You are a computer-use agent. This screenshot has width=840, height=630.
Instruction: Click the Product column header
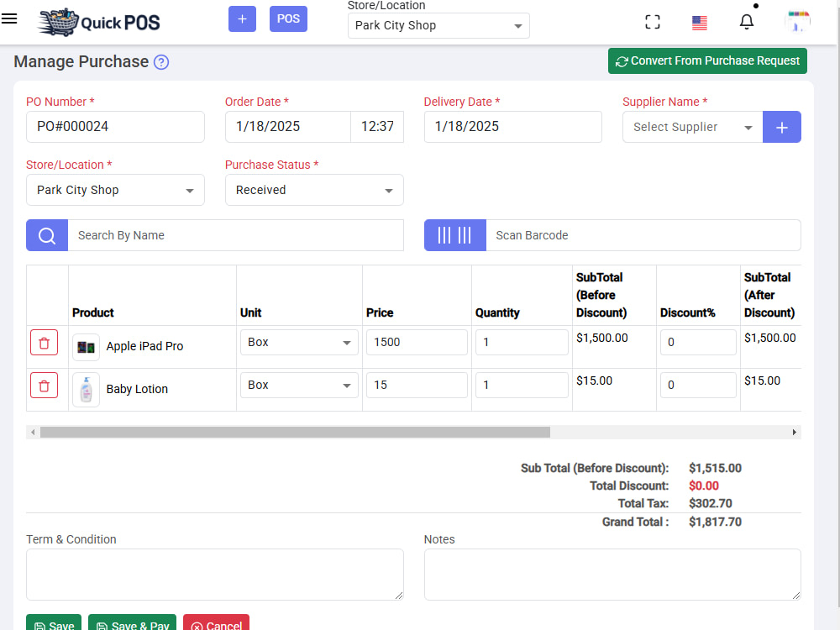tap(93, 312)
